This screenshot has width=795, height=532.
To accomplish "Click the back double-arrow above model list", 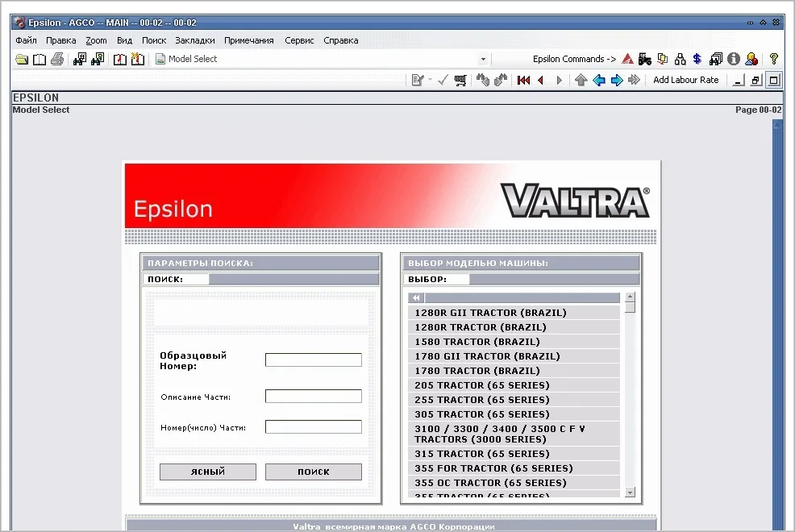I will tap(416, 298).
